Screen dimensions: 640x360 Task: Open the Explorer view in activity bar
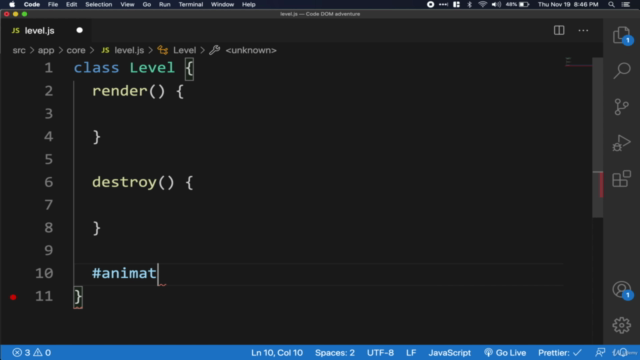pos(621,35)
